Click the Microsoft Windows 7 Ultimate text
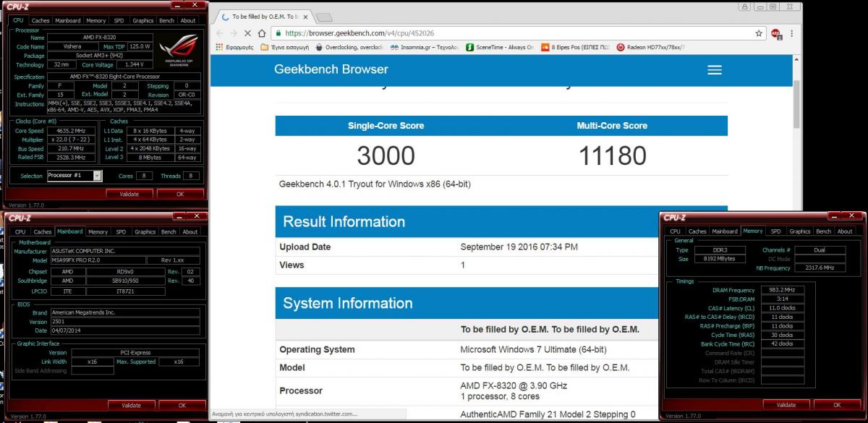 tap(535, 350)
